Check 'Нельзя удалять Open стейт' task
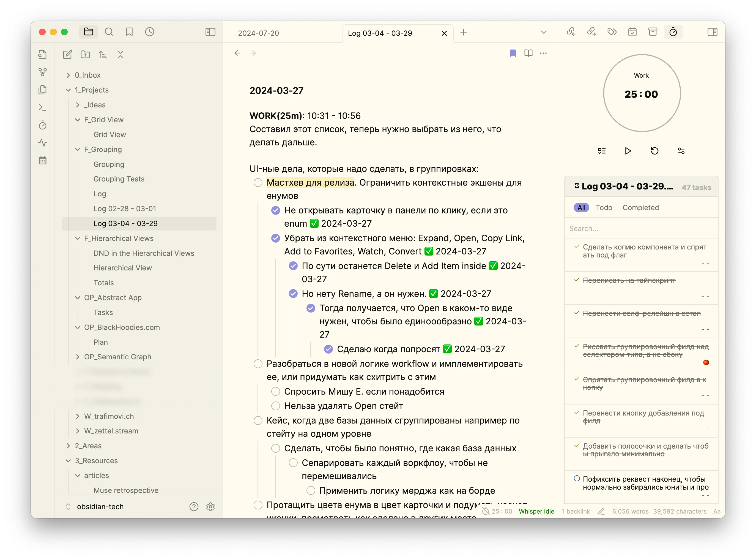 click(x=276, y=406)
